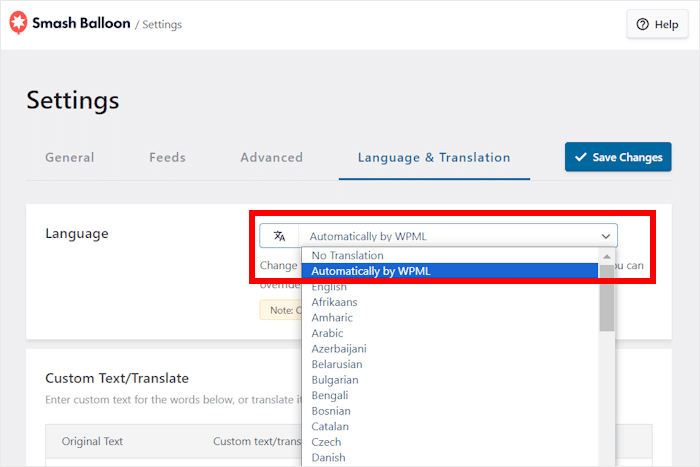The height and width of the screenshot is (467, 700).
Task: Select Belarusian from language list
Action: click(x=450, y=364)
